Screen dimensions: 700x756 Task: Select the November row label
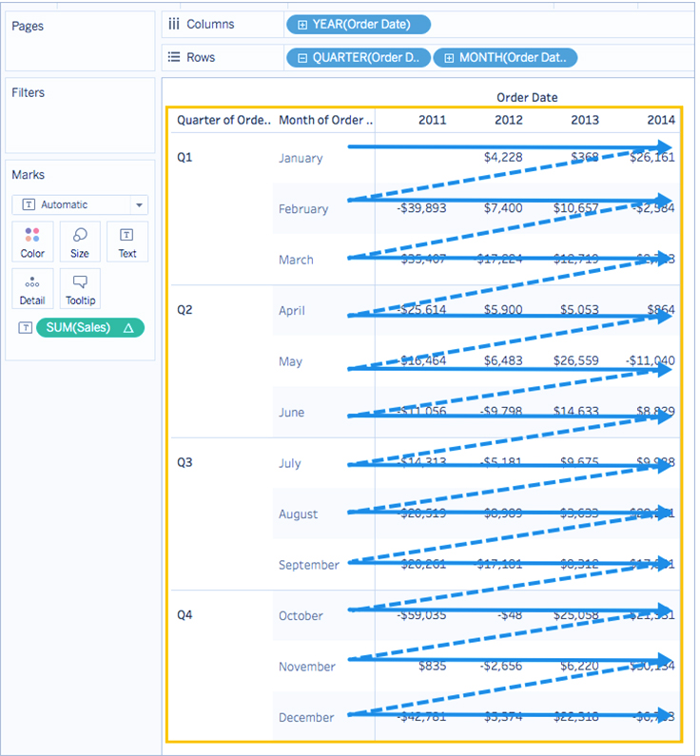click(x=307, y=667)
